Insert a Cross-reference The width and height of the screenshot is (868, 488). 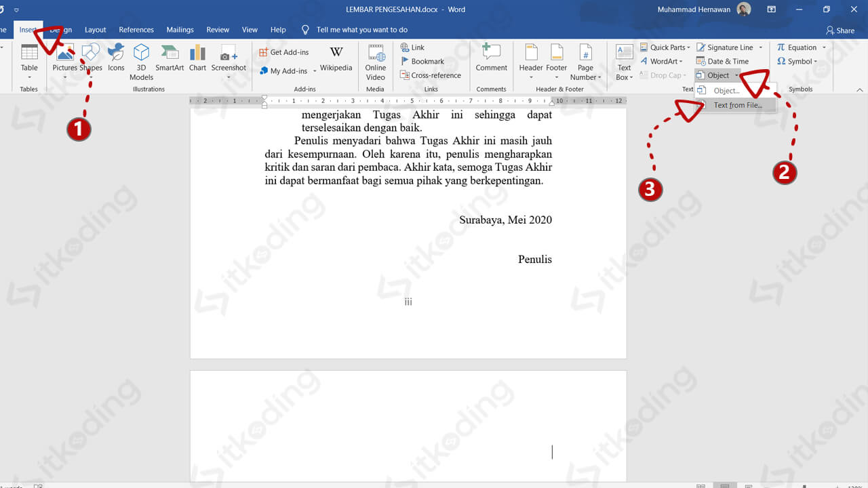[431, 75]
